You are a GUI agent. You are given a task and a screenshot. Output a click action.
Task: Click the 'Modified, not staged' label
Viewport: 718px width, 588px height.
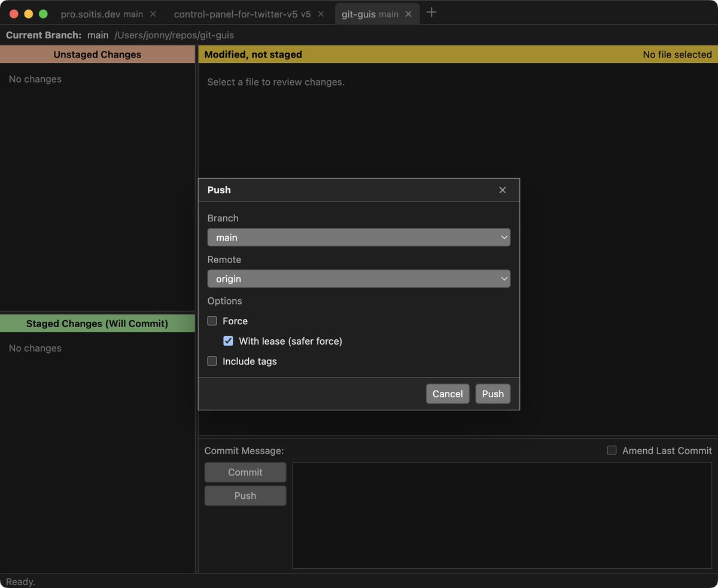tap(253, 54)
